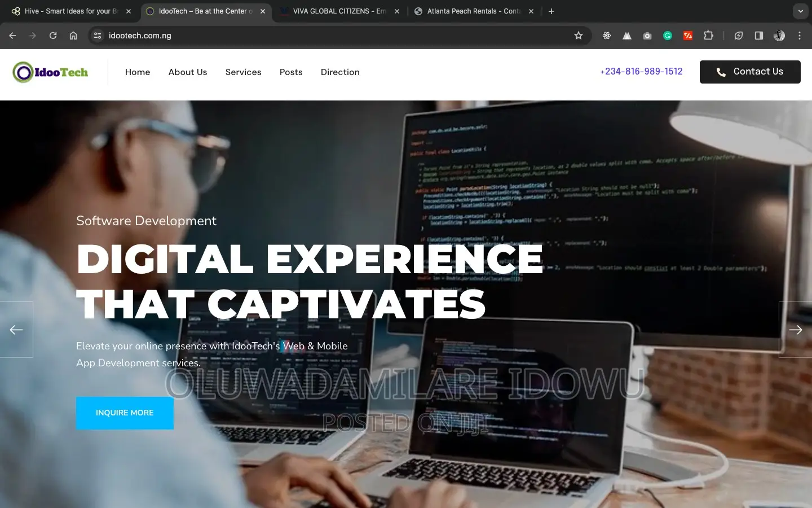
Task: Open the Chrome three-dot menu
Action: [x=800, y=36]
